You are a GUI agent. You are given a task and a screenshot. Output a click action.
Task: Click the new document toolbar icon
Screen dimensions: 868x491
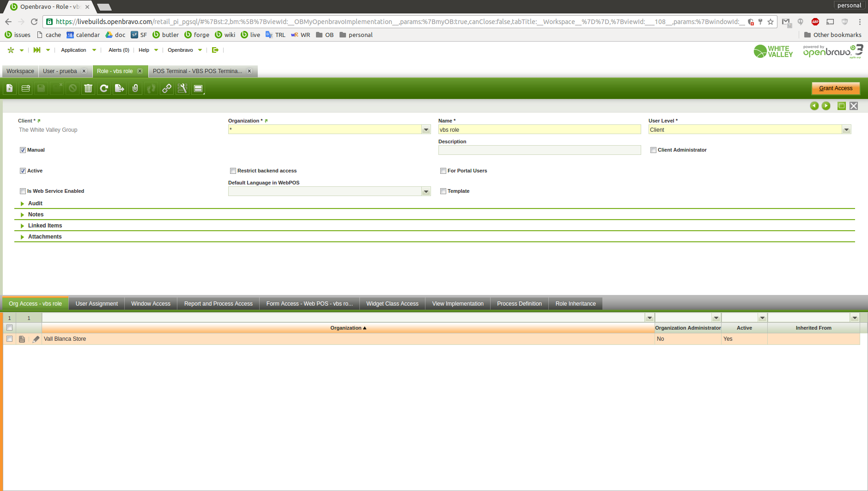10,88
